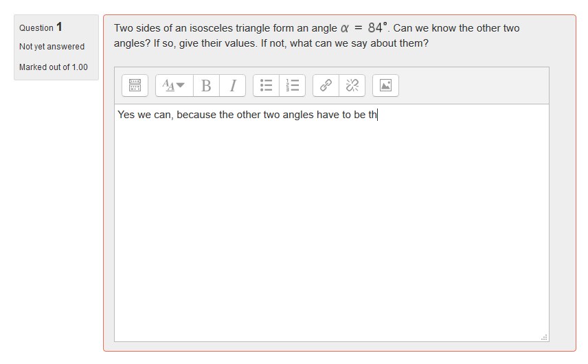
Task: Click inside the answer text area
Action: click(332, 223)
